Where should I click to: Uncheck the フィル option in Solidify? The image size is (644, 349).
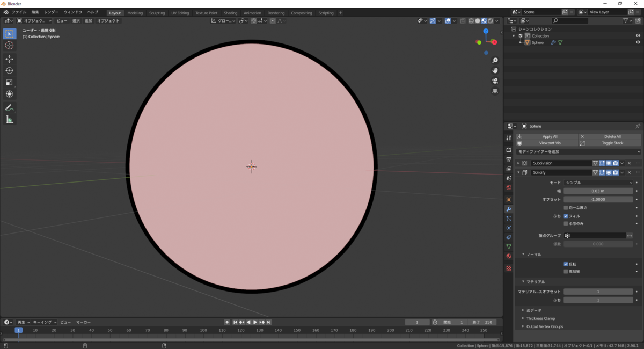(566, 216)
